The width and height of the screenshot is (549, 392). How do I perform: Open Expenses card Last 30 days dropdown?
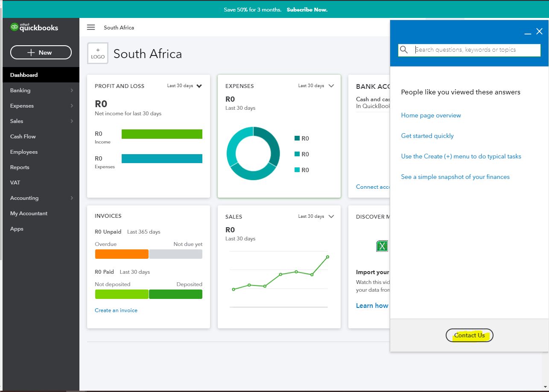click(316, 86)
